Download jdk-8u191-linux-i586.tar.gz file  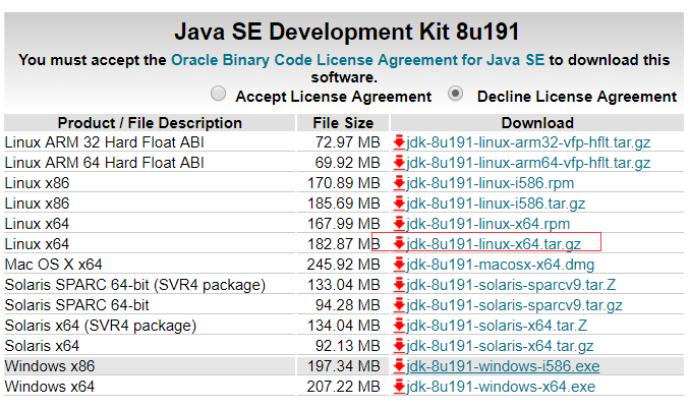point(496,203)
